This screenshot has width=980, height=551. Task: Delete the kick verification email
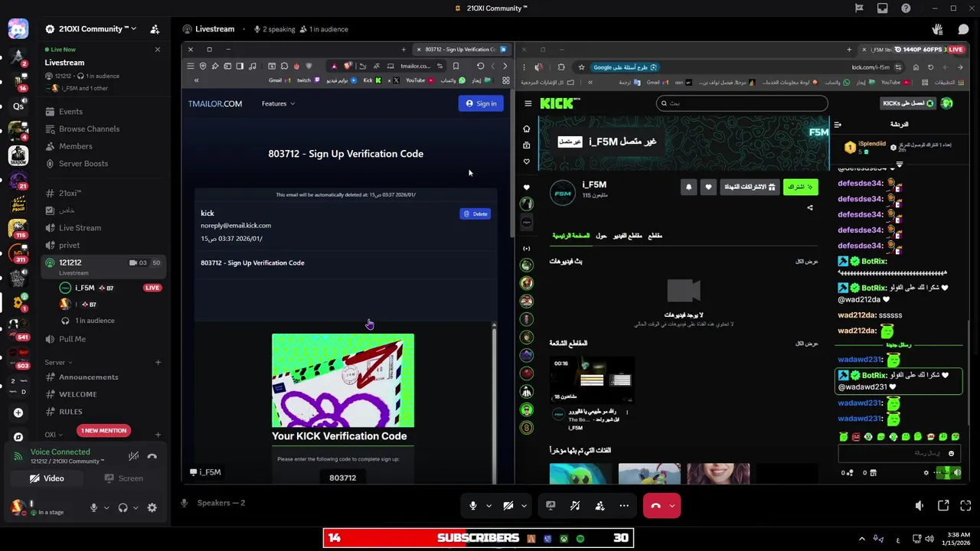(475, 214)
